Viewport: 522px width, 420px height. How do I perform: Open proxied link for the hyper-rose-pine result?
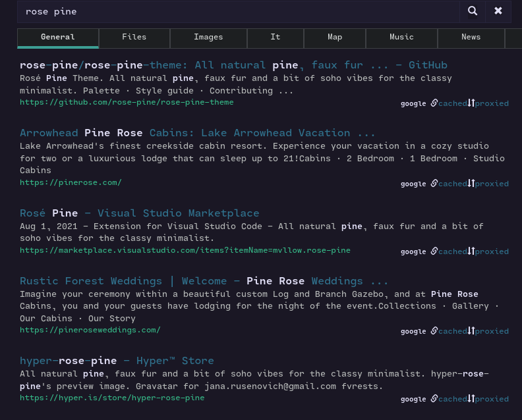coord(492,399)
